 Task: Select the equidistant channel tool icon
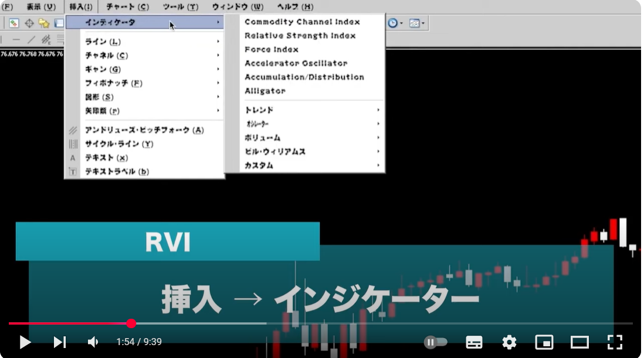46,40
